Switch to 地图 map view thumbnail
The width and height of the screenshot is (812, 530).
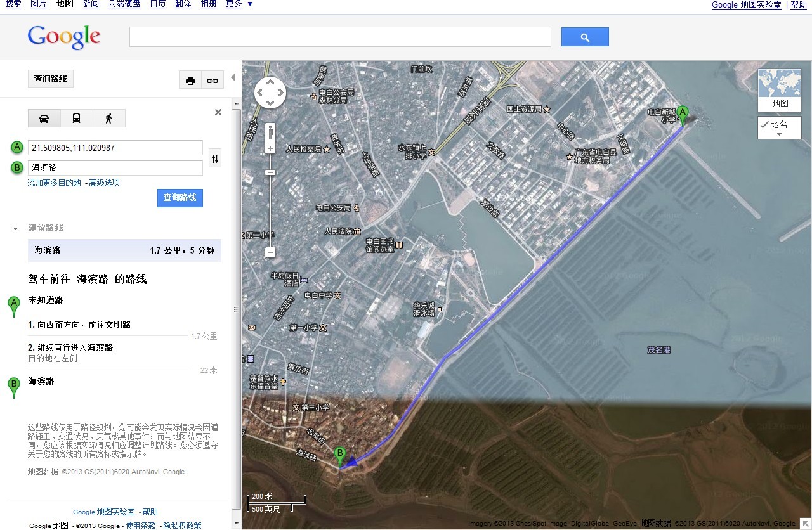pos(779,90)
